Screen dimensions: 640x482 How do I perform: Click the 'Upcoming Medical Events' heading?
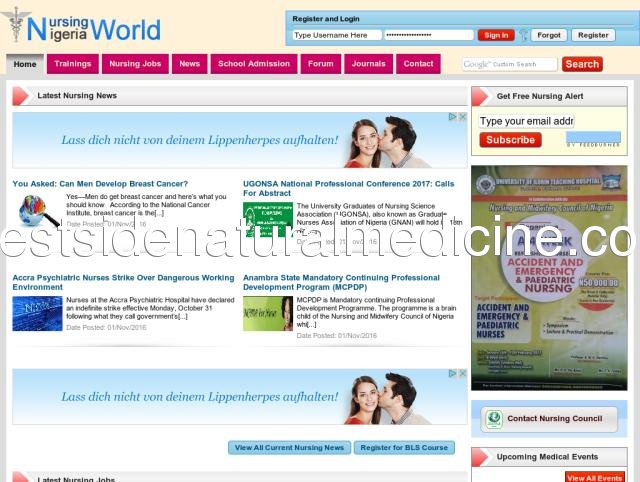click(x=547, y=457)
